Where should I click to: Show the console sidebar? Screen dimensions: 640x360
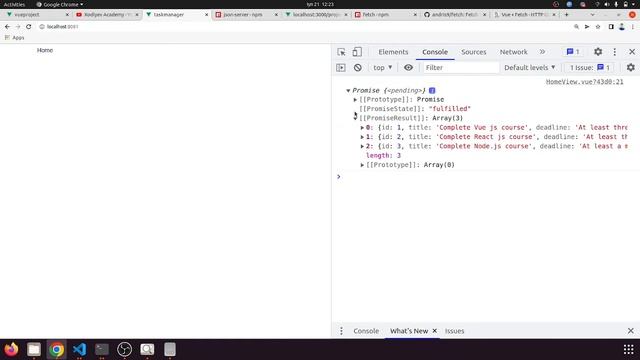point(341,68)
